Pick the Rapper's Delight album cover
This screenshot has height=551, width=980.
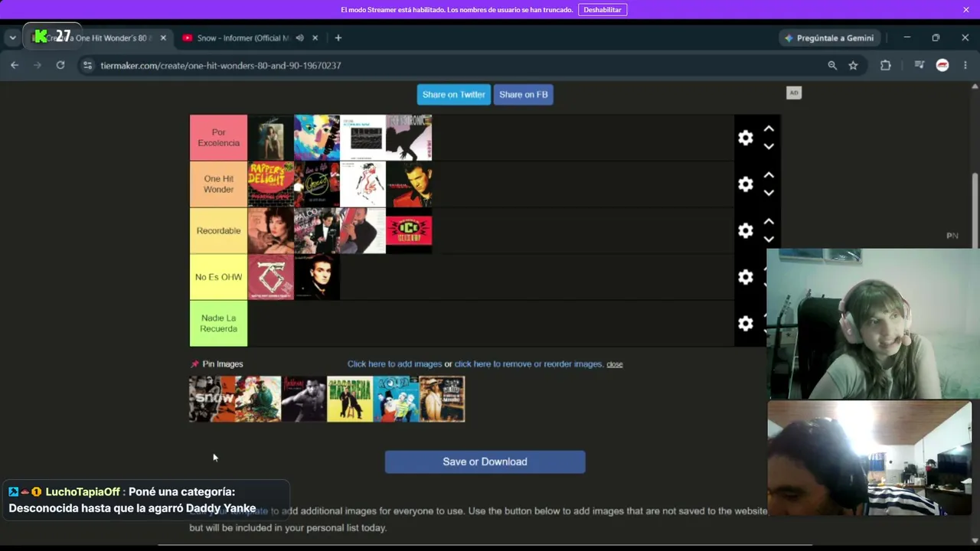click(271, 184)
